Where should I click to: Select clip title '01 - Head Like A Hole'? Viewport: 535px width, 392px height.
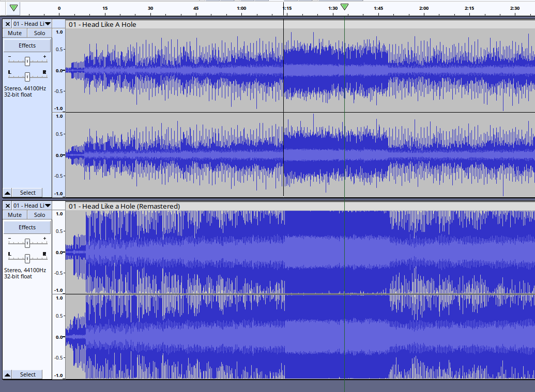coord(102,25)
